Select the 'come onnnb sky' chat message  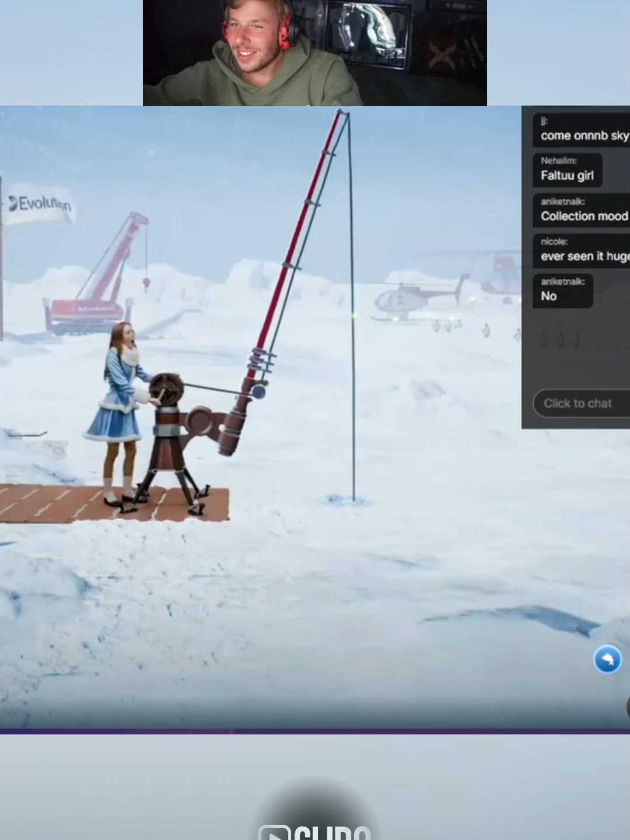pos(582,129)
